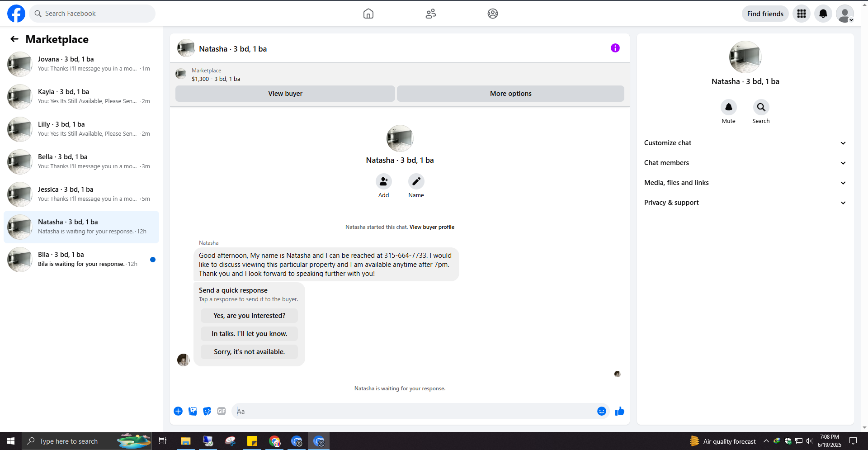This screenshot has height=450, width=868.
Task: Expand Media, files and links section
Action: [745, 183]
